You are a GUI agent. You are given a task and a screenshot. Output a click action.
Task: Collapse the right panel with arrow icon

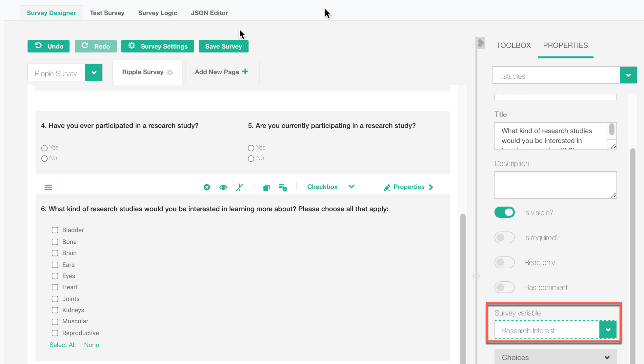[481, 43]
